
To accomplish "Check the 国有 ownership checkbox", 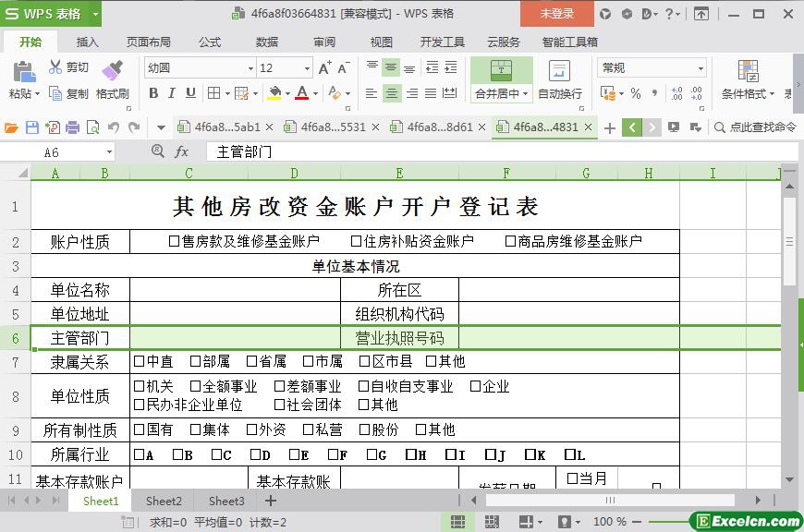I will point(139,429).
